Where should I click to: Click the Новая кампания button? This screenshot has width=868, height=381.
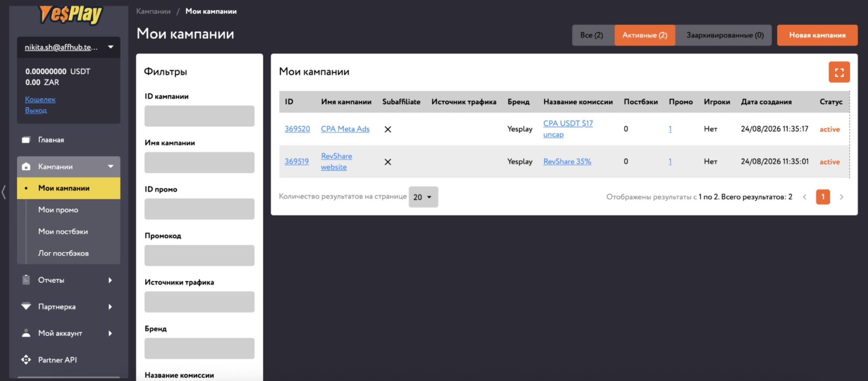click(x=817, y=35)
